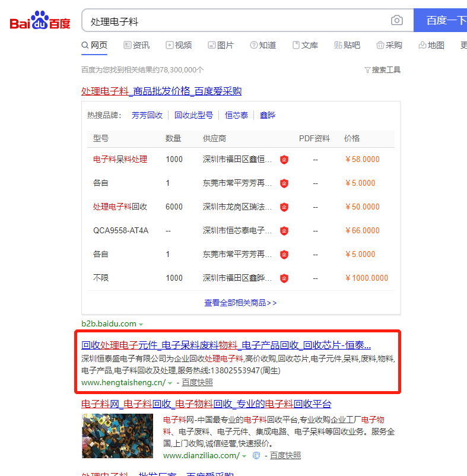The height and width of the screenshot is (476, 467).
Task: Click hot brand 鑫晔
Action: pyautogui.click(x=268, y=115)
